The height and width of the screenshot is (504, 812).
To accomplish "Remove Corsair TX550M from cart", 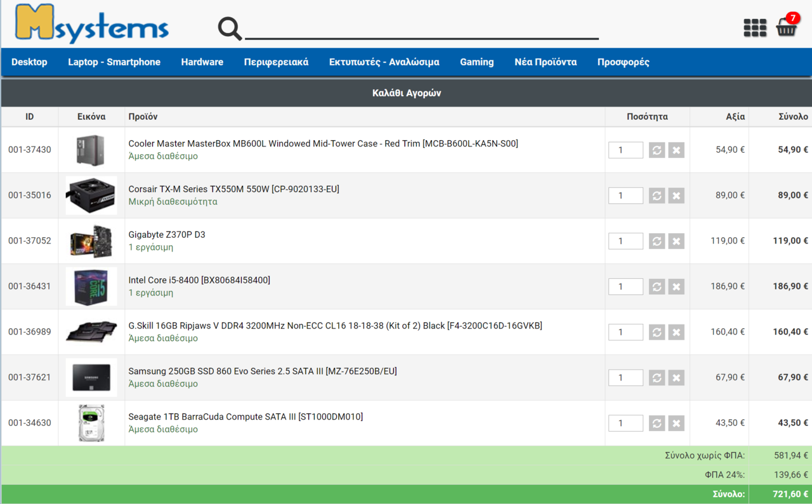I will 676,195.
